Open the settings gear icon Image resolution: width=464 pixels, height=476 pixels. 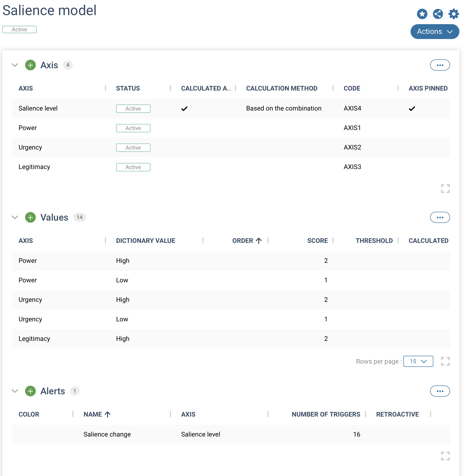tap(454, 14)
